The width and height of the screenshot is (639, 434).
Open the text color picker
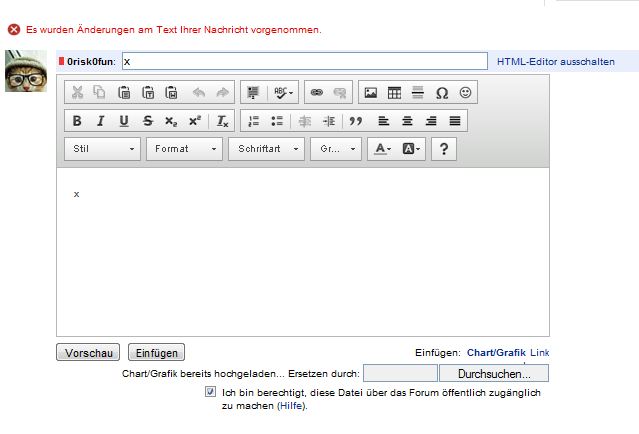click(x=383, y=149)
